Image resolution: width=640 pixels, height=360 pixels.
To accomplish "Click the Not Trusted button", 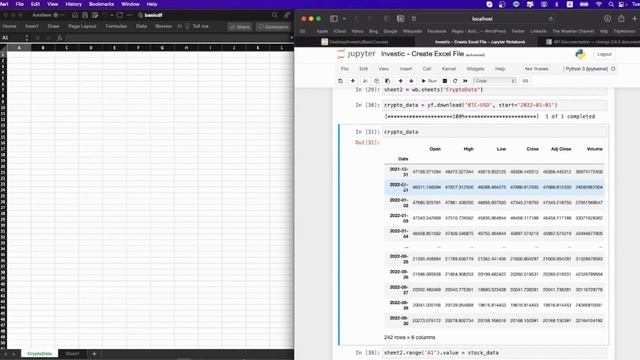I will (536, 69).
